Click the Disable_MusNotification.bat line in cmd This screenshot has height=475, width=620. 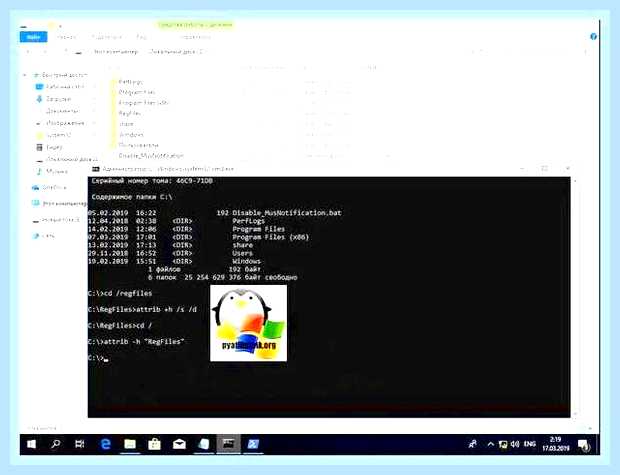click(215, 213)
